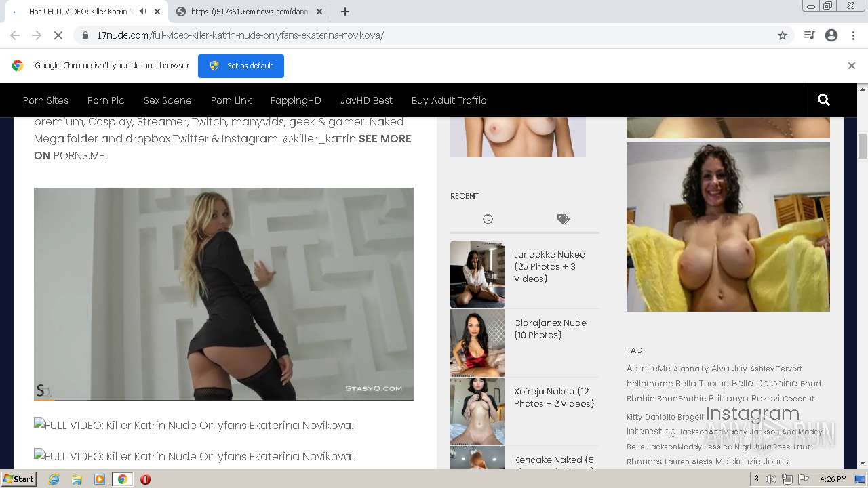The height and width of the screenshot is (488, 868).
Task: Open the JavHD Best menu item
Action: pos(366,100)
